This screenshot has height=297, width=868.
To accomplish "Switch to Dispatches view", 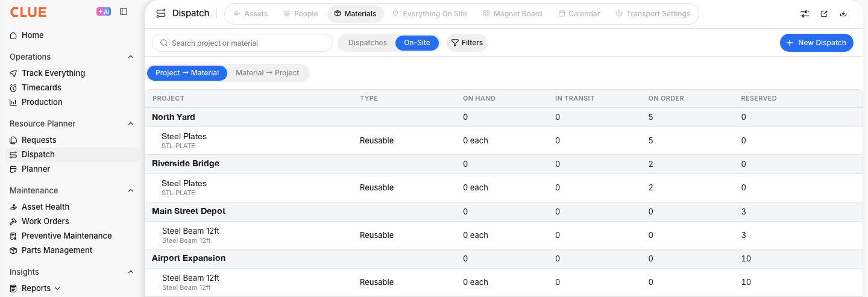I will (x=368, y=43).
